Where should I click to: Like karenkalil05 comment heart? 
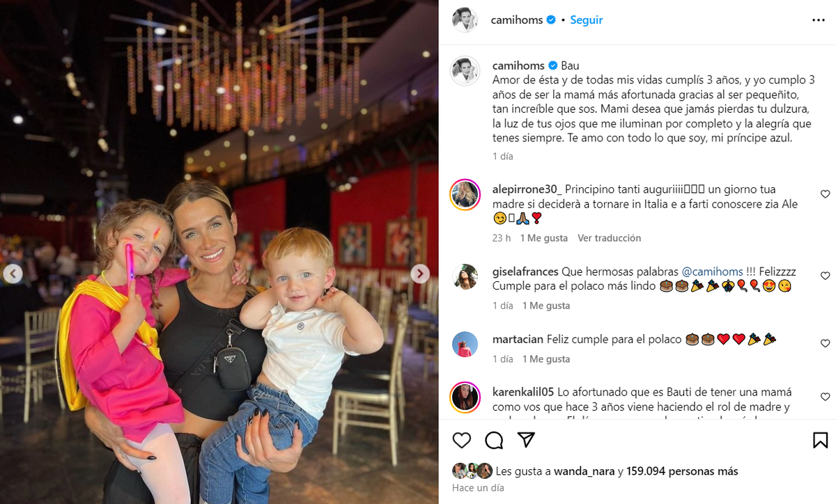(825, 397)
